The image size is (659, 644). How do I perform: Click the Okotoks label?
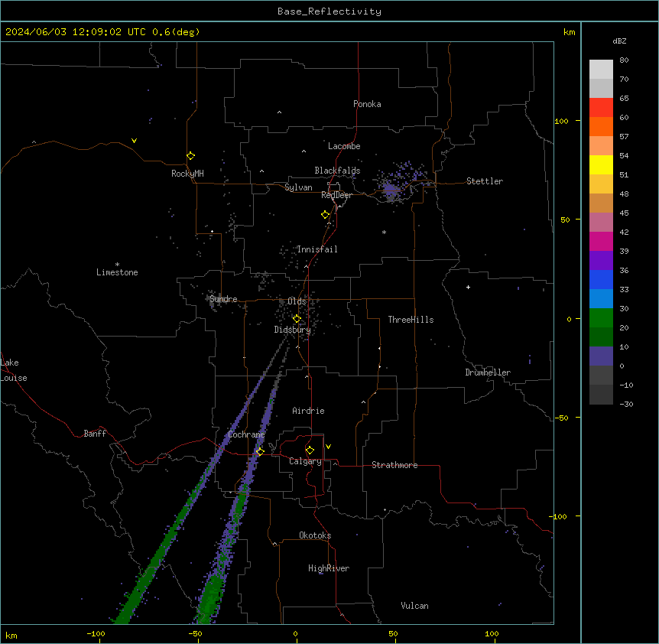click(315, 535)
